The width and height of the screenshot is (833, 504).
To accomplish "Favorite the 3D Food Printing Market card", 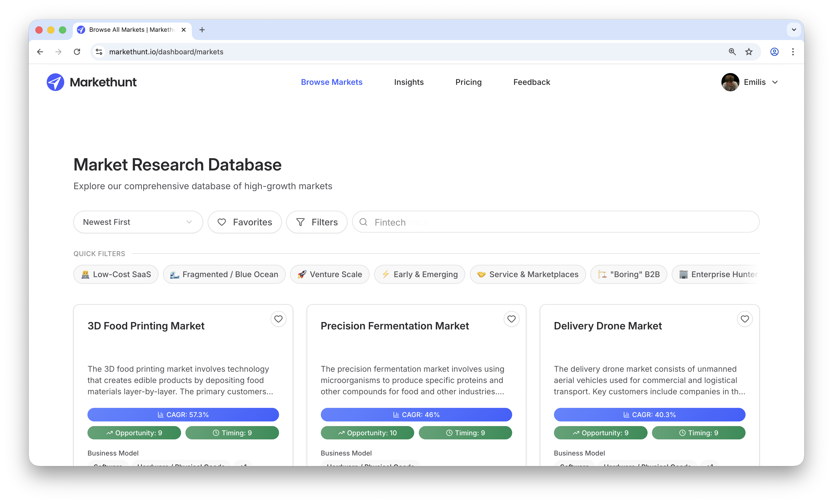I will (278, 319).
